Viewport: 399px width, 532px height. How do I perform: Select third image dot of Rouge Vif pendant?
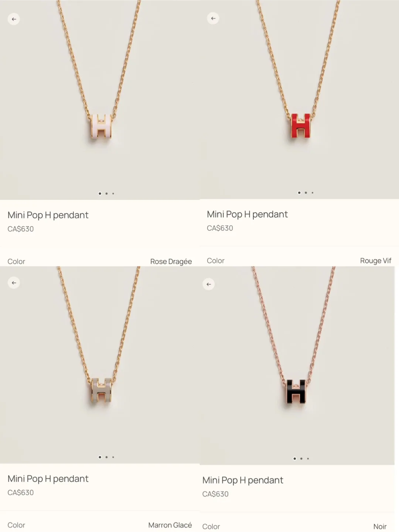pos(313,193)
